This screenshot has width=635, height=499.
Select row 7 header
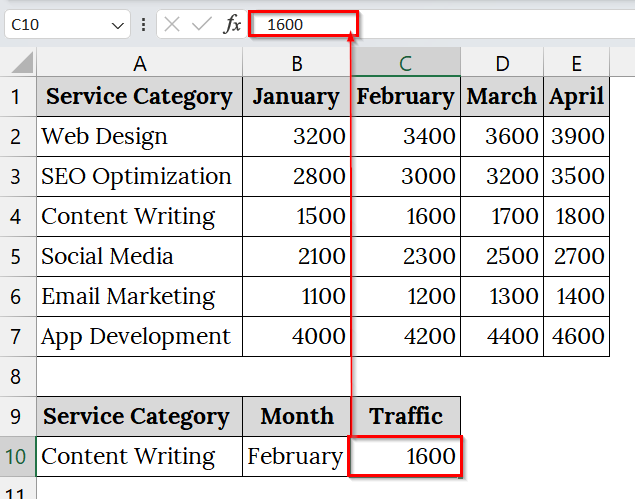click(x=18, y=337)
